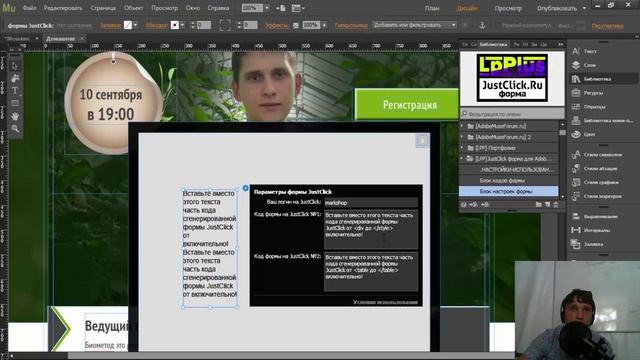
Task: Select the Selection arrow tool
Action: coord(15,66)
